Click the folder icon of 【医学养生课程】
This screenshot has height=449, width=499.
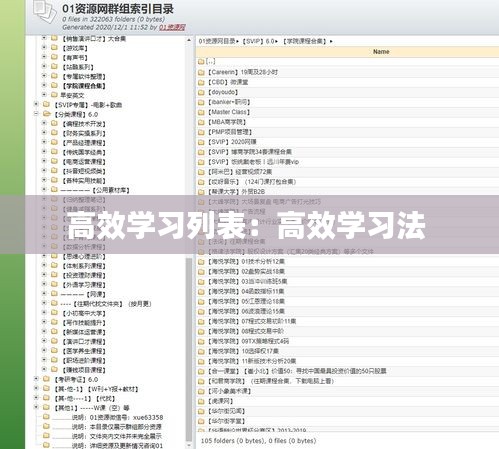pos(54,351)
